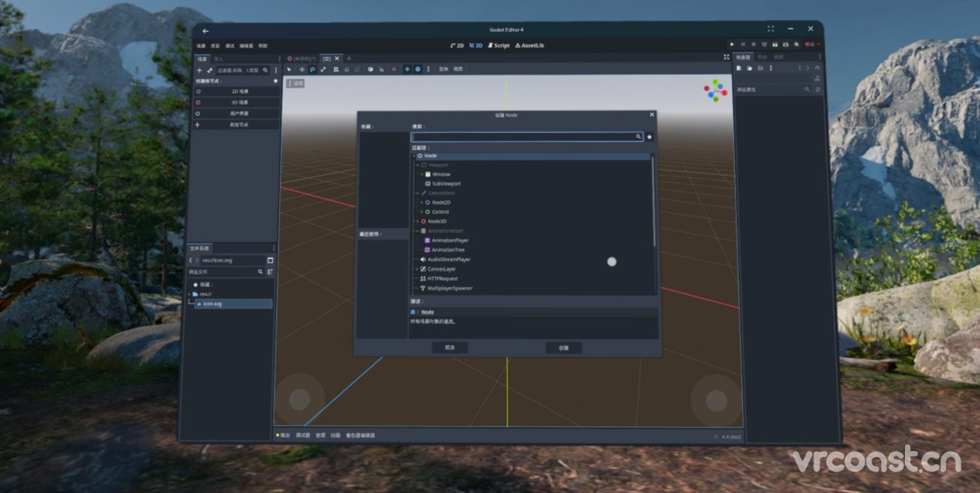
Task: Open the Editor menu in menu bar
Action: 247,46
